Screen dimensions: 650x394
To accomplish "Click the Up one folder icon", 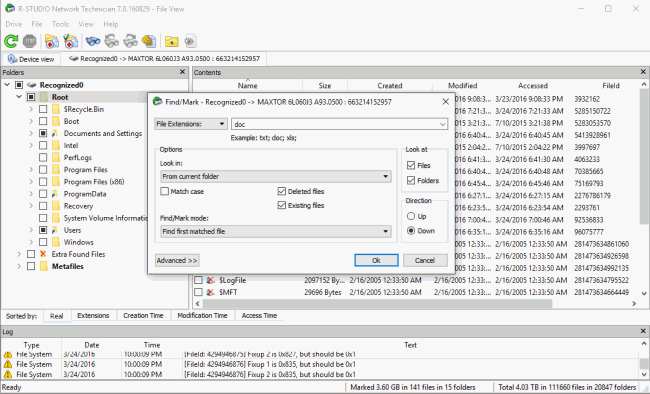I will click(171, 41).
